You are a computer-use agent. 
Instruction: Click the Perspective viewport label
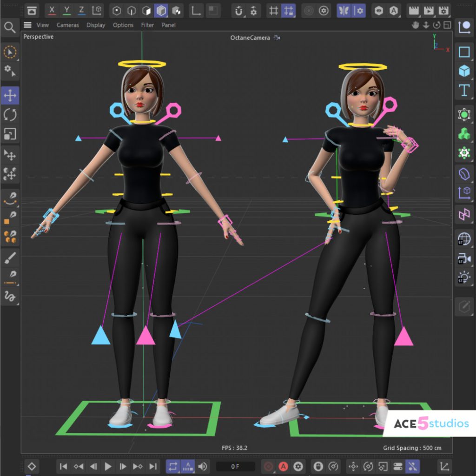tap(38, 37)
